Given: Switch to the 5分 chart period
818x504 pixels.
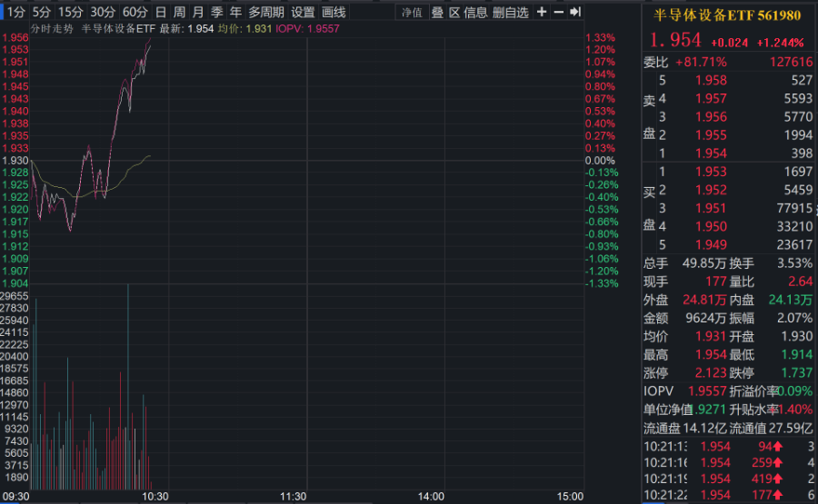Looking at the screenshot, I should (42, 12).
